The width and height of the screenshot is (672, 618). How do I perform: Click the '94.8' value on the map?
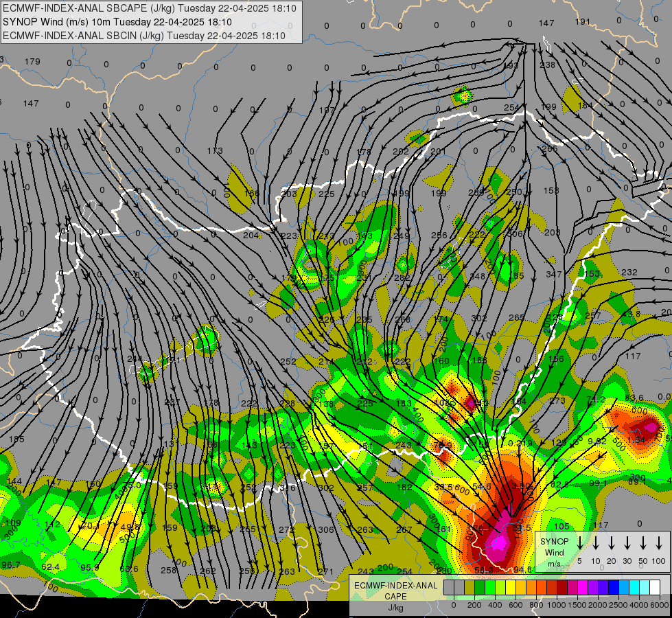523,569
